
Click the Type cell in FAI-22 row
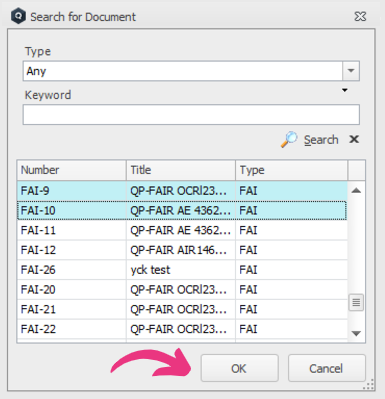pos(292,329)
